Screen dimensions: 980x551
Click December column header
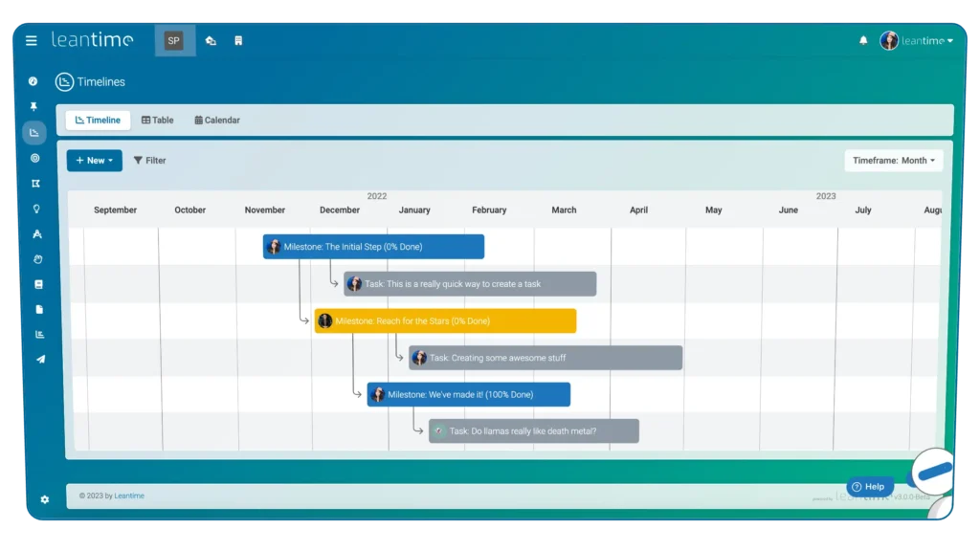tap(340, 209)
